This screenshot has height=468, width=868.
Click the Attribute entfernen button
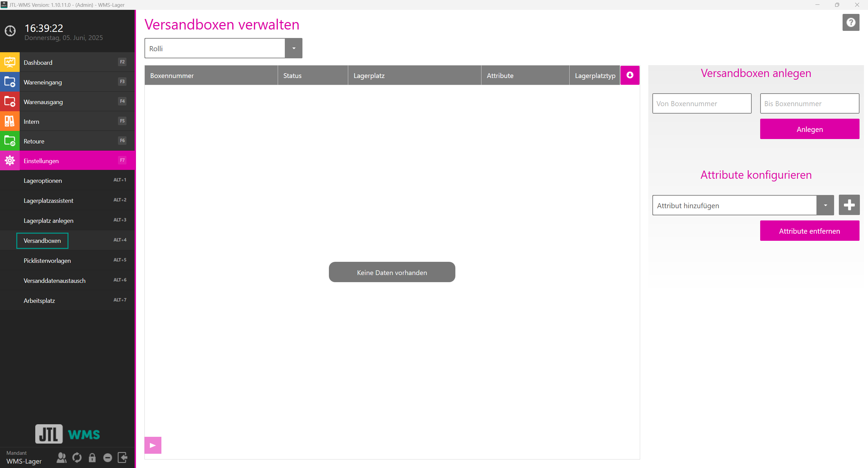[809, 231]
